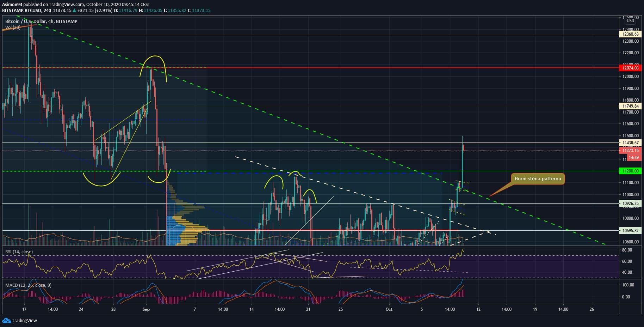
Task: Select the 11749.84 horizontal level label
Action: click(x=630, y=106)
